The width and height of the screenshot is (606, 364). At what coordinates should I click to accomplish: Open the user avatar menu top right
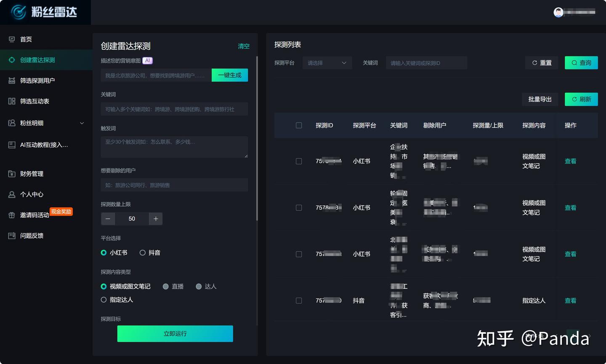558,12
